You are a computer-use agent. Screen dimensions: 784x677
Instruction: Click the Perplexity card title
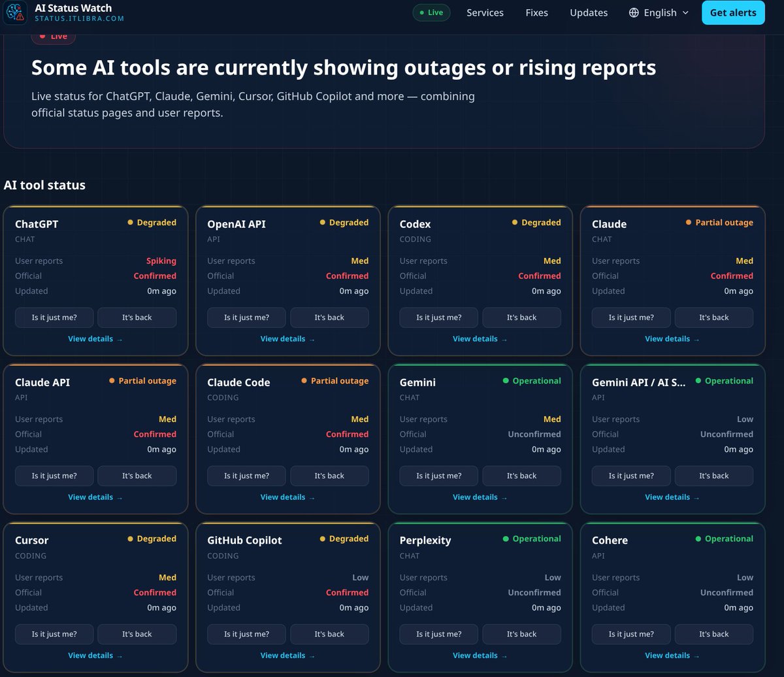point(425,540)
